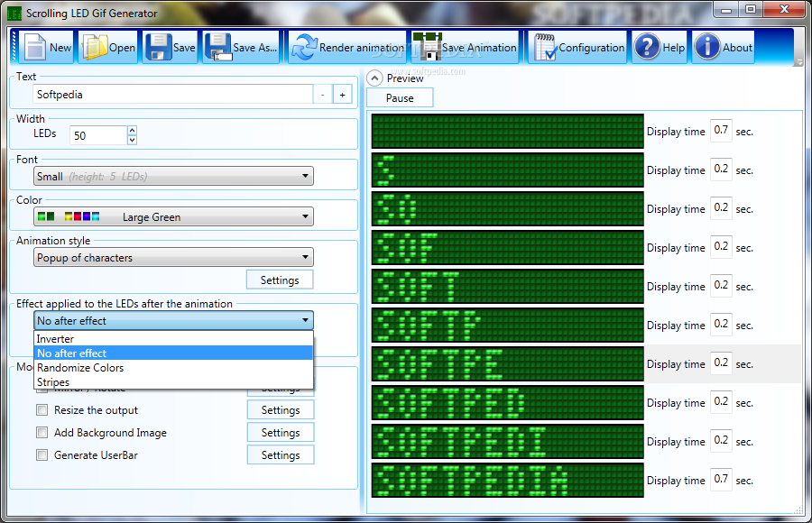
Task: Collapse the after effect dropdown
Action: point(173,320)
